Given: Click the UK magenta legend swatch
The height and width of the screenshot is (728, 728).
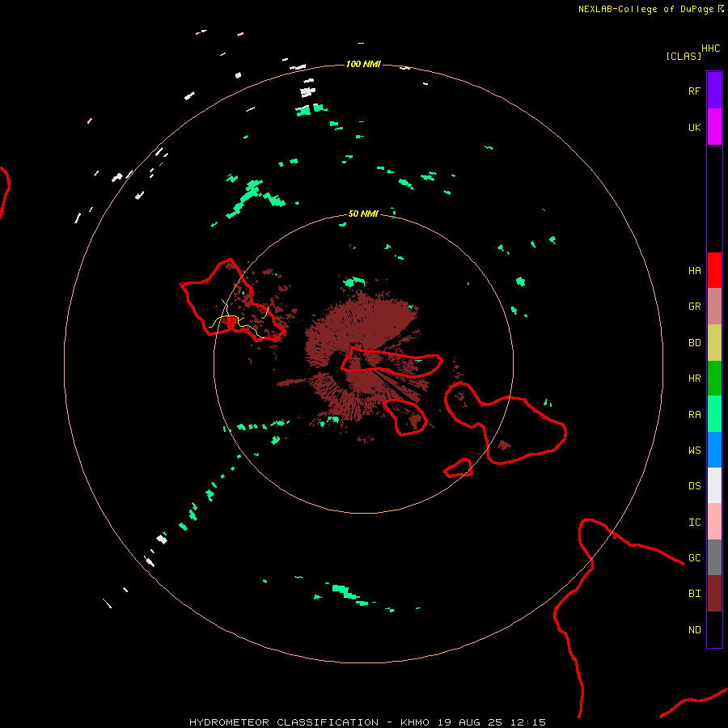Looking at the screenshot, I should tap(714, 127).
